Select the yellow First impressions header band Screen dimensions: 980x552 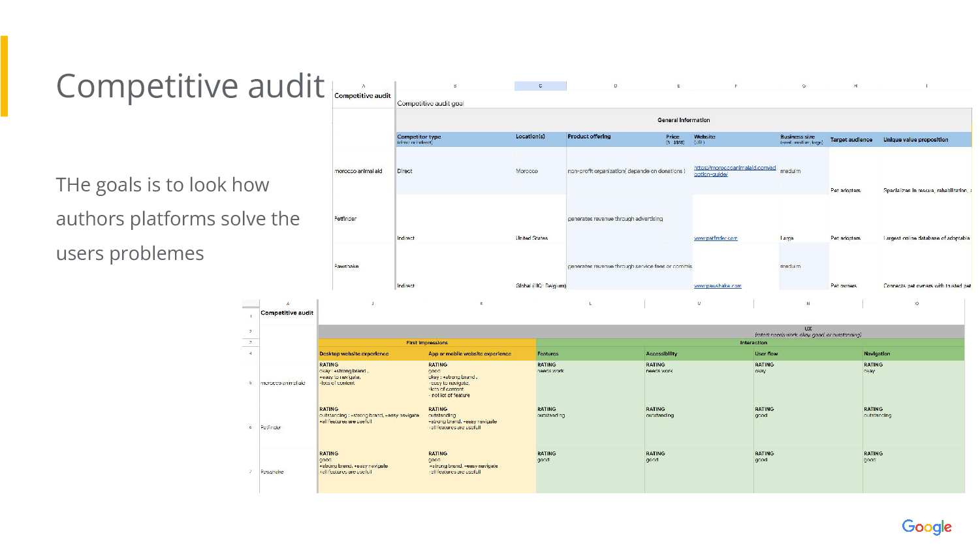[x=427, y=342]
